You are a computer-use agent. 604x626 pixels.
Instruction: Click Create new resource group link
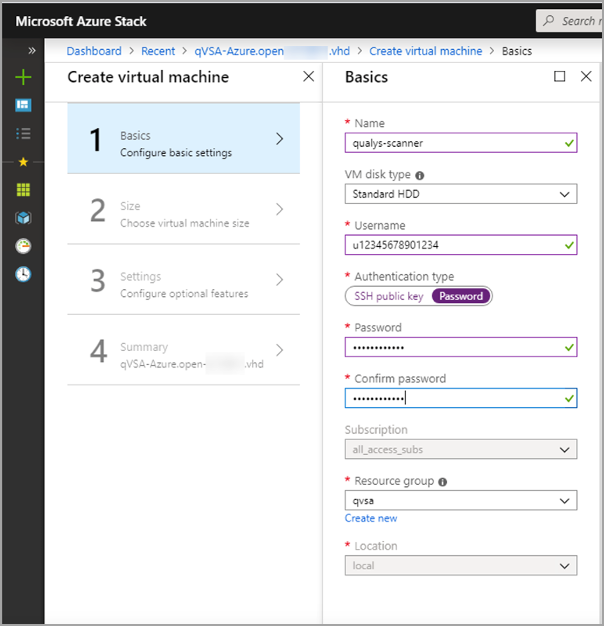click(x=371, y=518)
